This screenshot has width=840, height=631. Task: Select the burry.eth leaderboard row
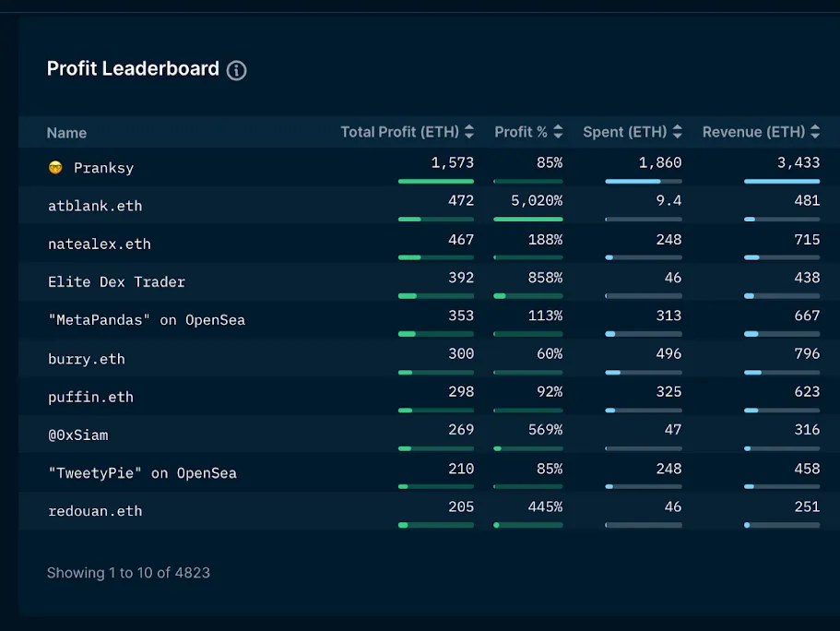[x=86, y=359]
